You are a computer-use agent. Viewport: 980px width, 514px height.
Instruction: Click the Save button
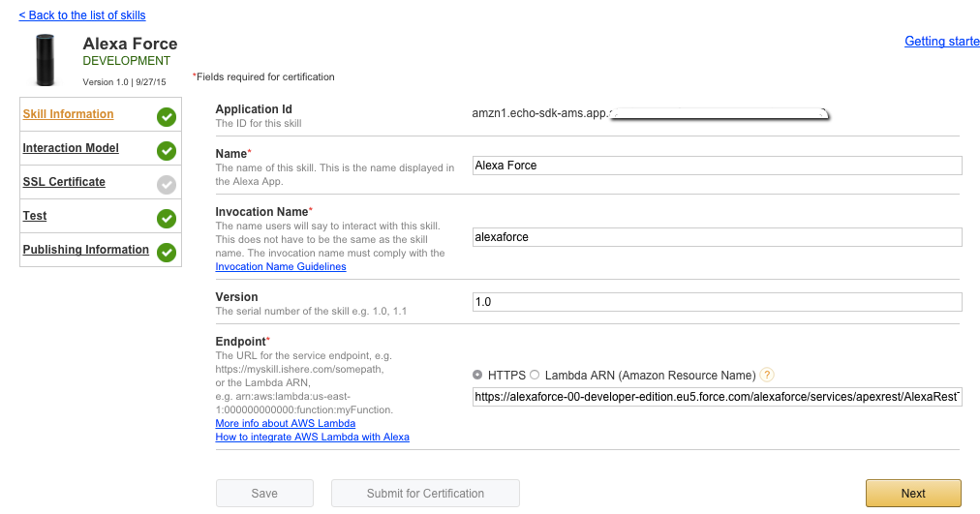click(264, 494)
